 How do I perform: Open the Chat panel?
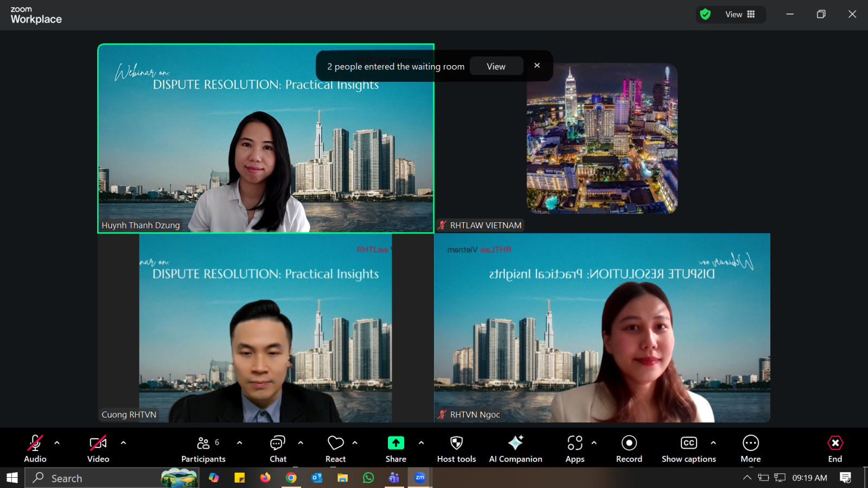point(278,449)
